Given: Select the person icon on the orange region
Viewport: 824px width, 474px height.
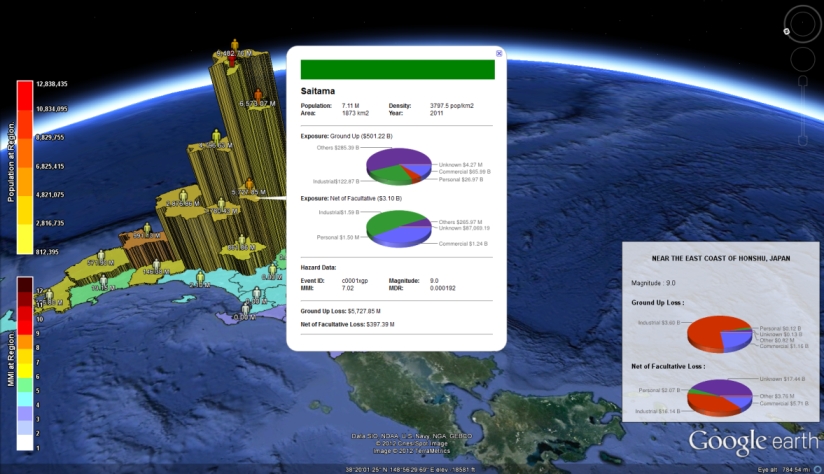Looking at the screenshot, I should point(147,228).
